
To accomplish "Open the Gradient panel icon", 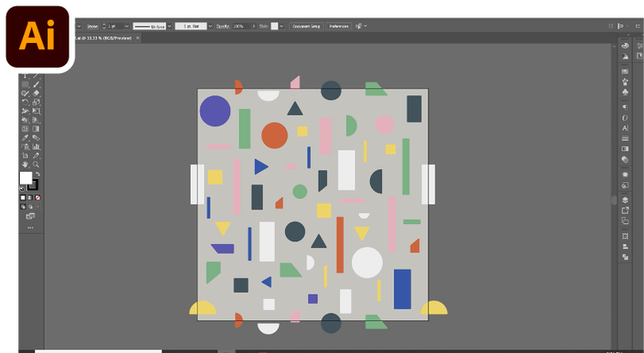I will click(x=625, y=149).
